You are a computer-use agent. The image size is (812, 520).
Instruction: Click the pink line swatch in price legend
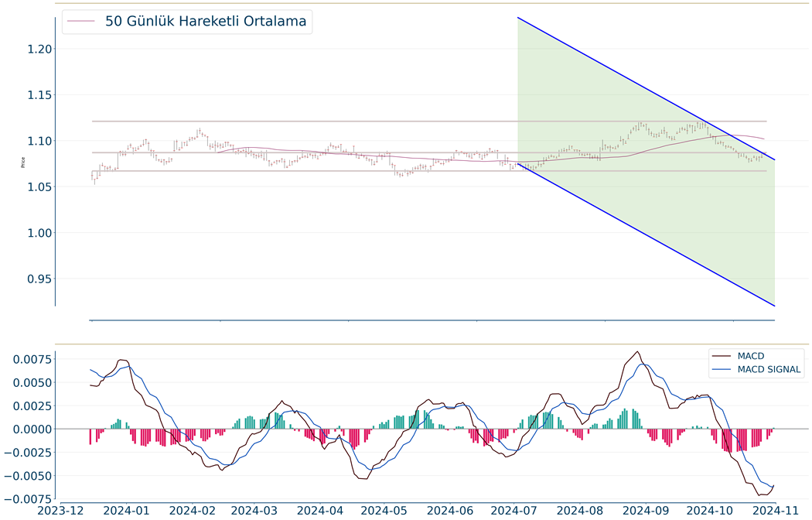(x=82, y=22)
